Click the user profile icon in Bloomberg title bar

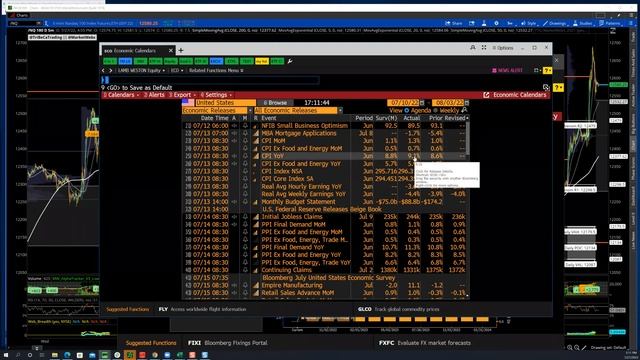pos(473,48)
